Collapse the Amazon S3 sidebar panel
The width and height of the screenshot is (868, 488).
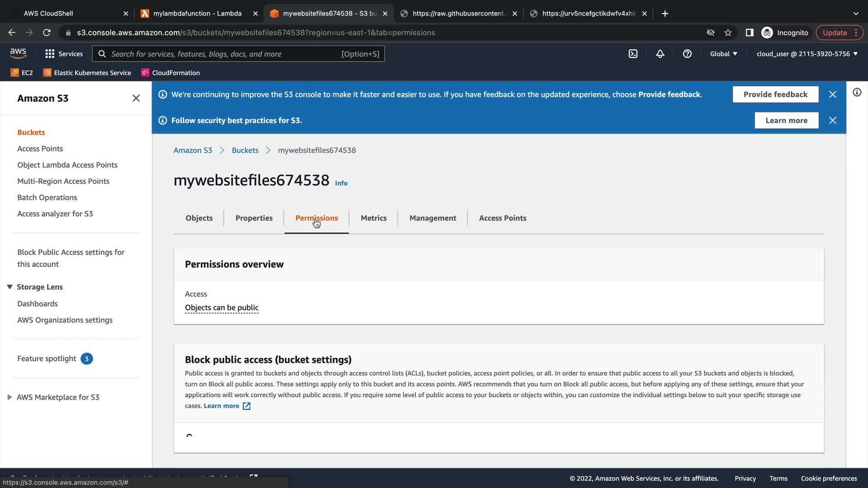coord(136,99)
